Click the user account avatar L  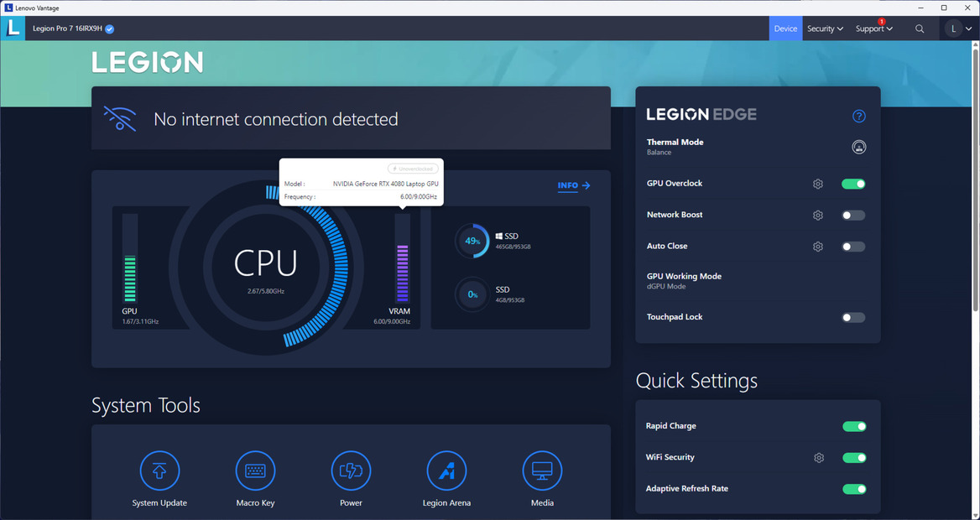pyautogui.click(x=953, y=29)
